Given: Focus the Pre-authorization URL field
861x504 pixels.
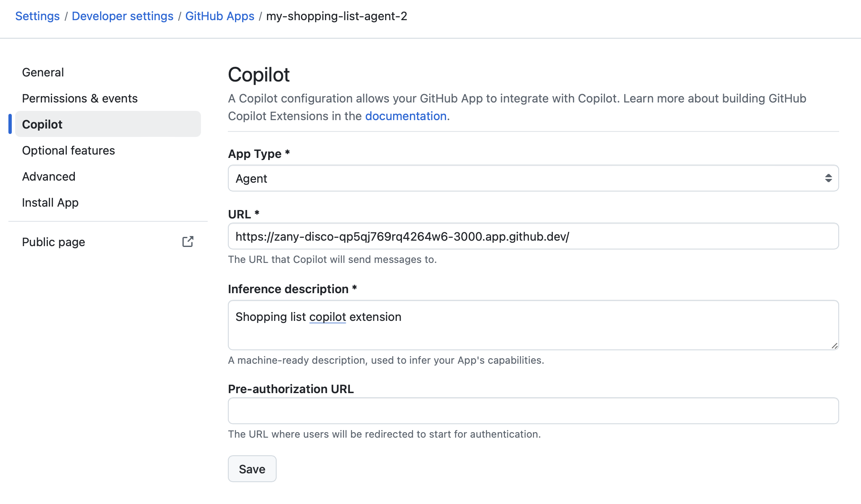Looking at the screenshot, I should coord(533,411).
